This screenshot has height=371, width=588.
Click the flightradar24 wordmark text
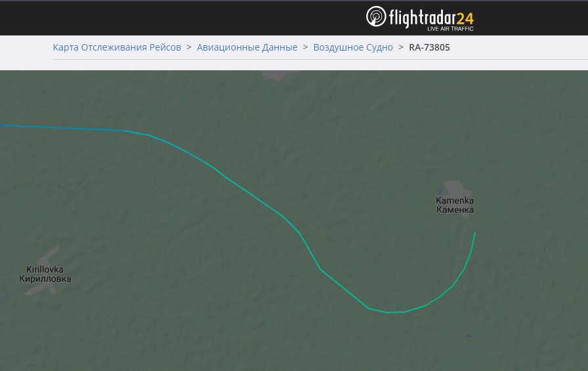coord(431,17)
